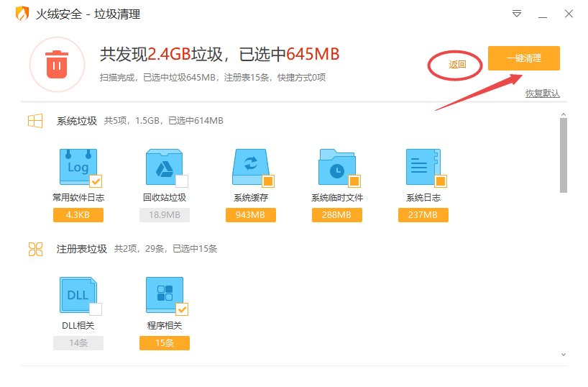Click the red trash bin icon
This screenshot has height=387, width=588.
(x=57, y=65)
